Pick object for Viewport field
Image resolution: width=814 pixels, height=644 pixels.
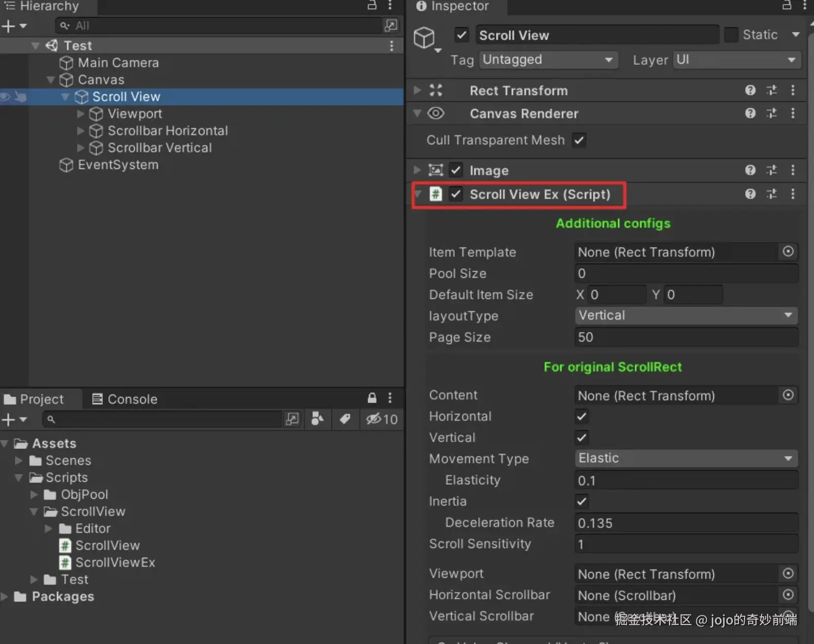point(788,573)
